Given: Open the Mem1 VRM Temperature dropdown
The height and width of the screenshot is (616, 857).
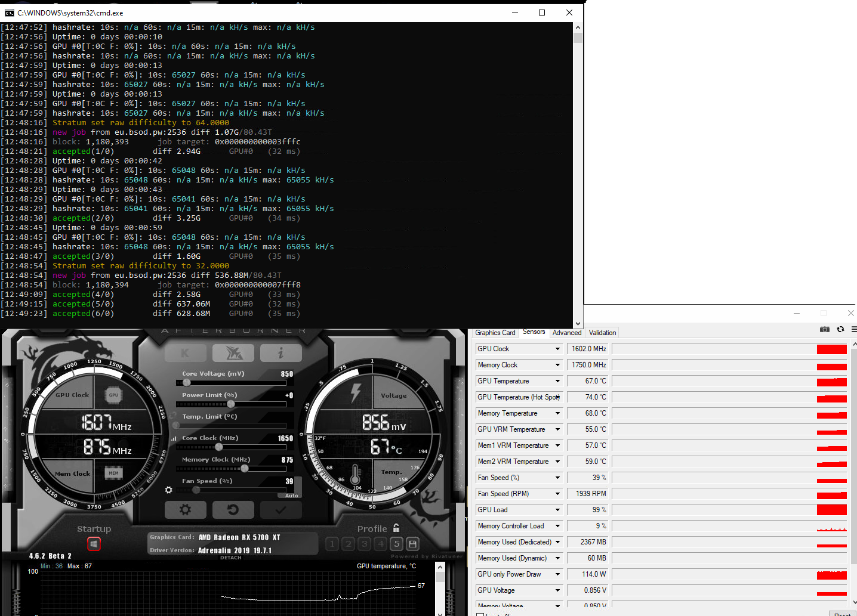Looking at the screenshot, I should click(557, 445).
